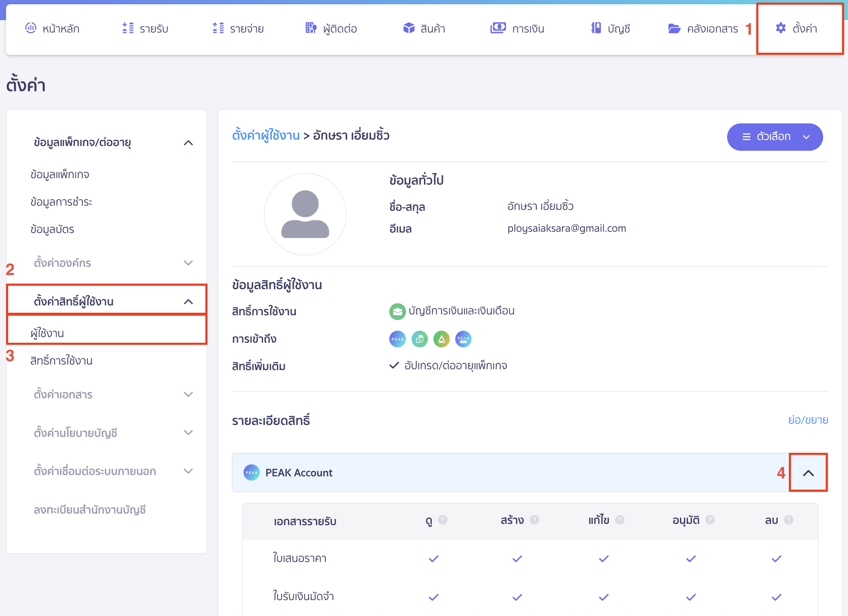This screenshot has height=616, width=848.
Task: Click the document library folder icon
Action: pos(674,29)
